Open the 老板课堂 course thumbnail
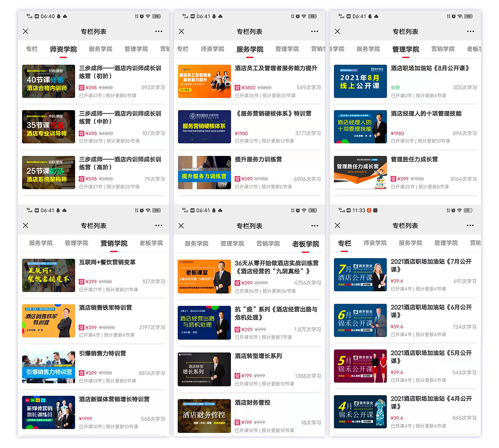Screen dimensions: 499x448 point(204,276)
